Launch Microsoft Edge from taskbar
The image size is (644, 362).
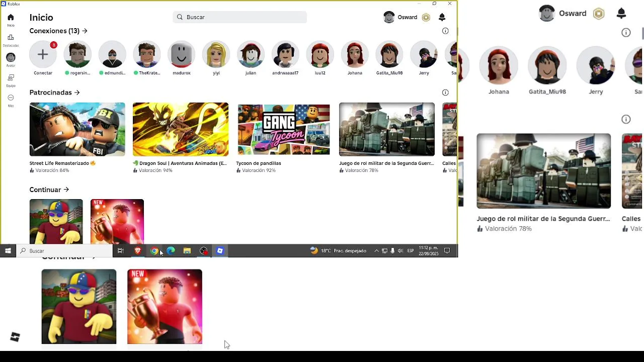(171, 250)
